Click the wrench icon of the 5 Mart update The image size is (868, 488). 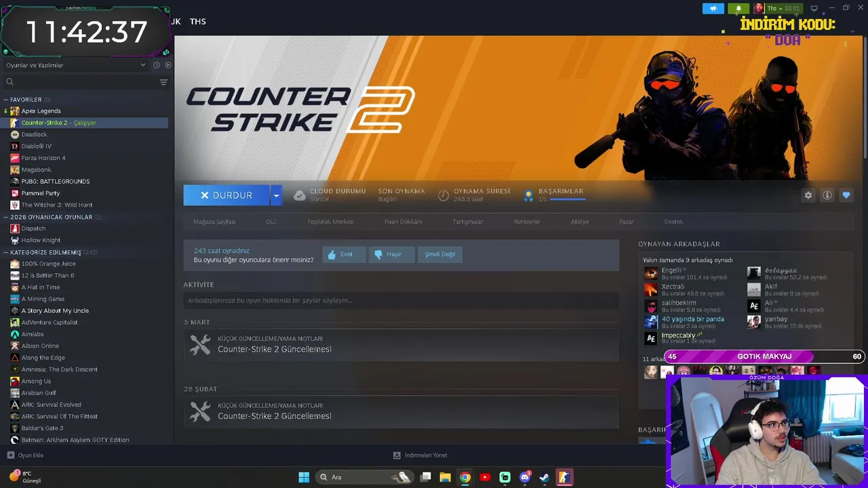click(200, 345)
